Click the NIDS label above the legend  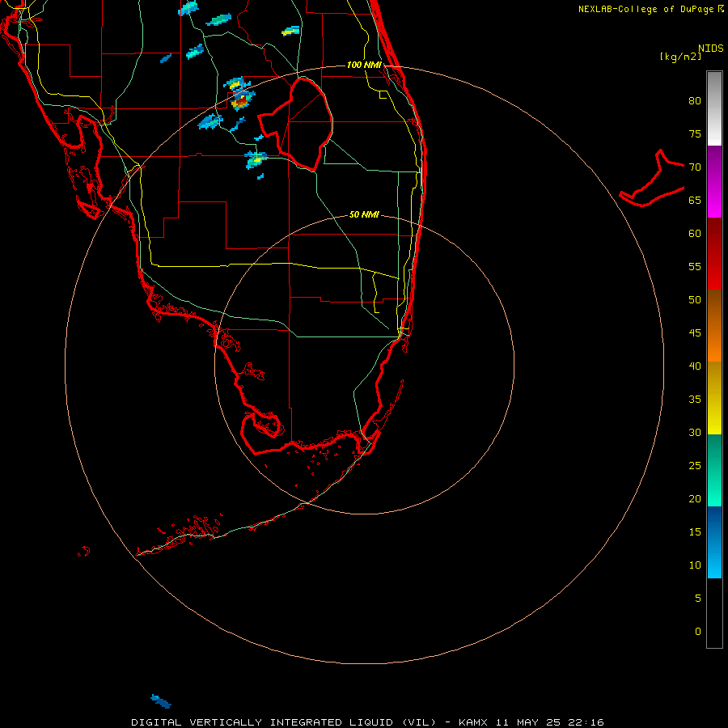pyautogui.click(x=710, y=49)
